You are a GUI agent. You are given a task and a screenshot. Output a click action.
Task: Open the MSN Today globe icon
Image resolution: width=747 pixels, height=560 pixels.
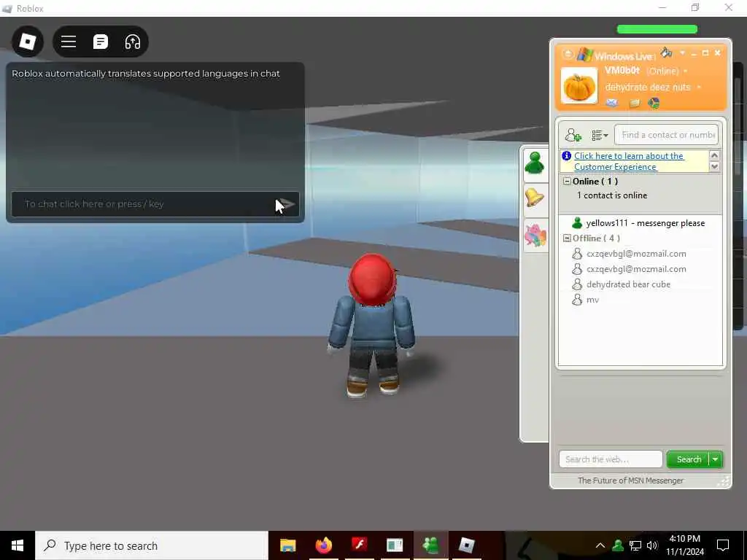pyautogui.click(x=654, y=103)
